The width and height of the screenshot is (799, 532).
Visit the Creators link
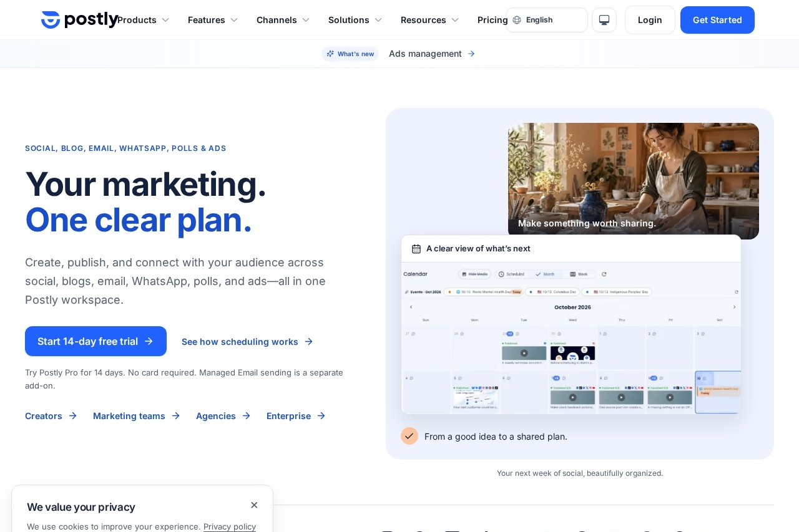pos(51,416)
